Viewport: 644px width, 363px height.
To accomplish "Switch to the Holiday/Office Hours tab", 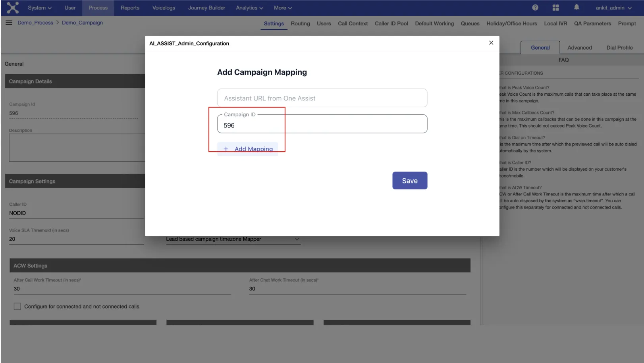I will coord(511,23).
